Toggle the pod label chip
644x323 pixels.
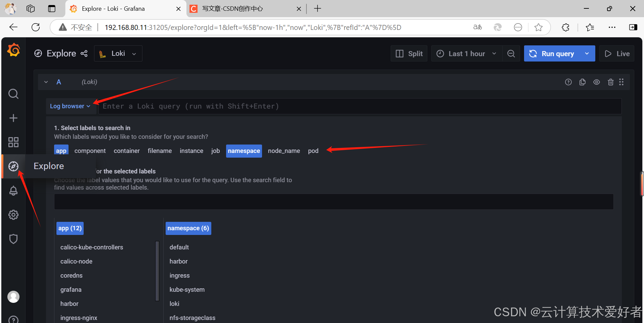pyautogui.click(x=313, y=151)
